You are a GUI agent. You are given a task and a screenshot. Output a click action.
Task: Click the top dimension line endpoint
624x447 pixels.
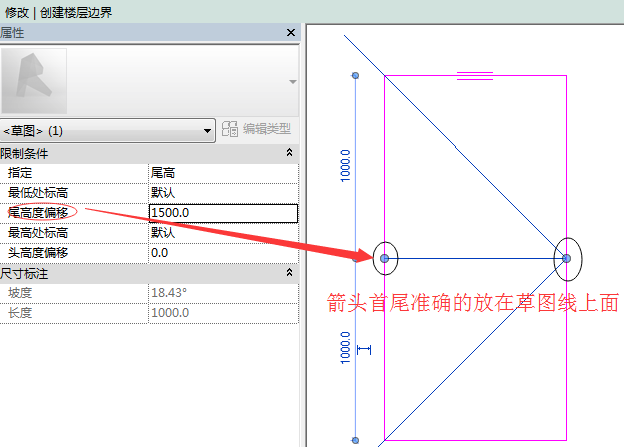click(x=355, y=76)
